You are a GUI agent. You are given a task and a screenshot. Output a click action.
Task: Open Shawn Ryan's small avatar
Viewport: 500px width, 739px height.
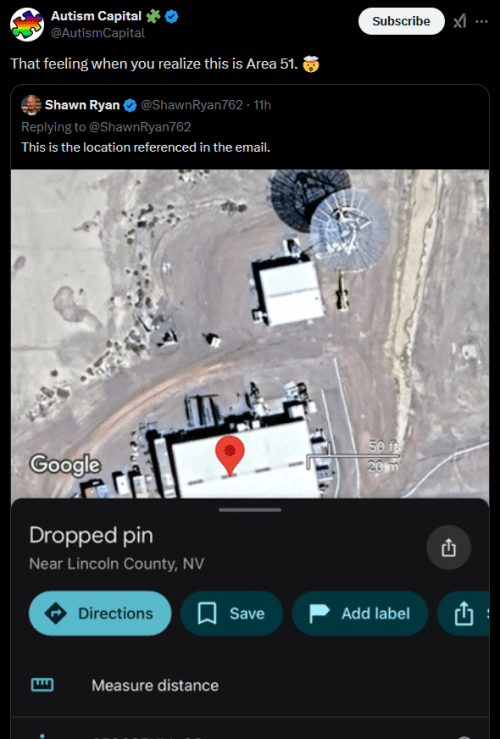point(31,105)
